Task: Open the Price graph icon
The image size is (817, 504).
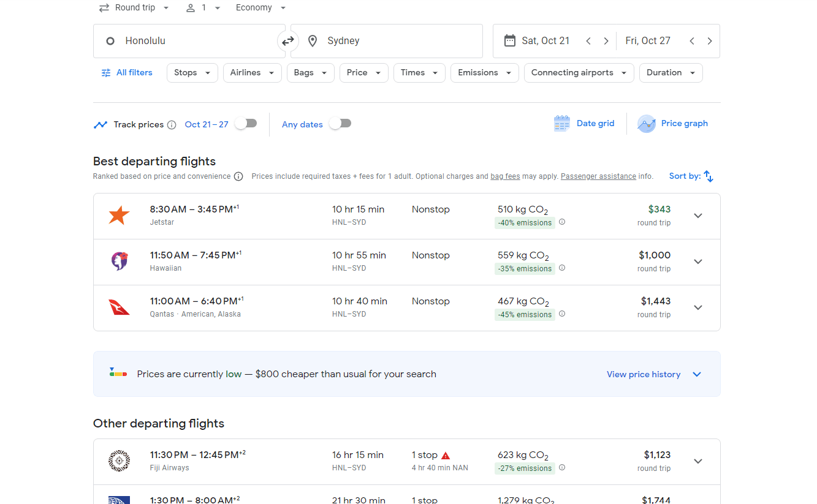Action: tap(647, 124)
